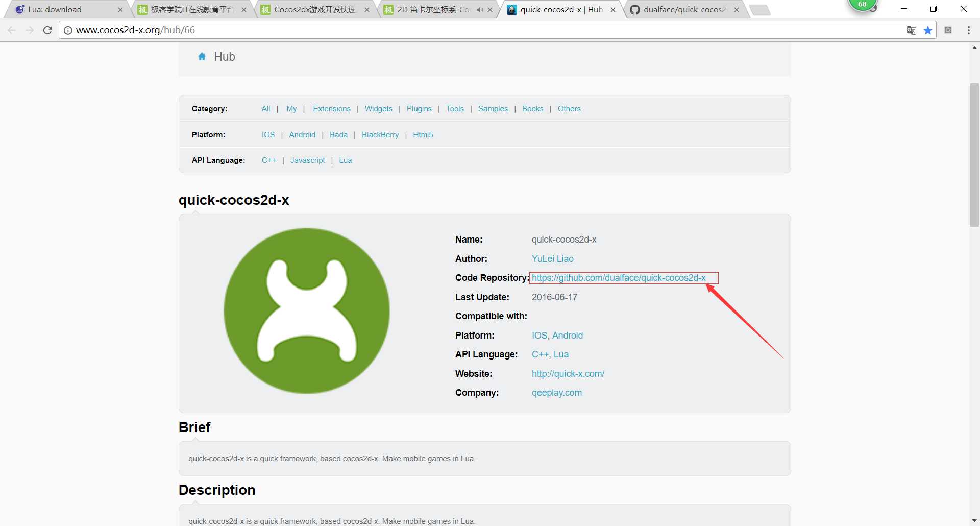Filter API language by Javascript
The height and width of the screenshot is (526, 980).
[x=308, y=160]
